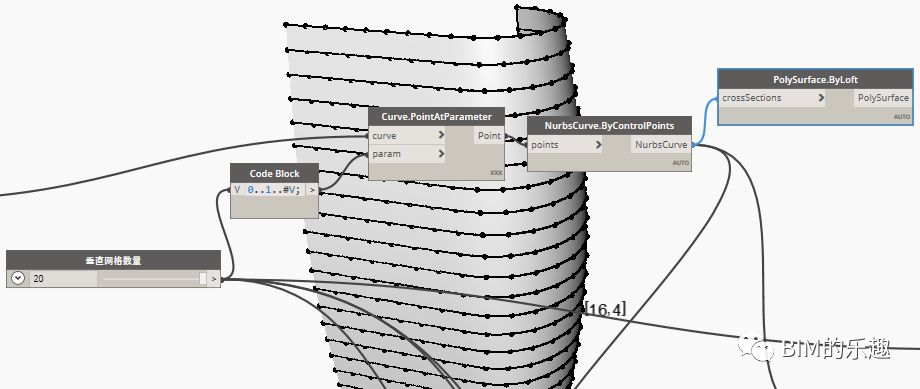This screenshot has height=389, width=920.
Task: Click the Code Block V input port
Action: pyautogui.click(x=237, y=190)
